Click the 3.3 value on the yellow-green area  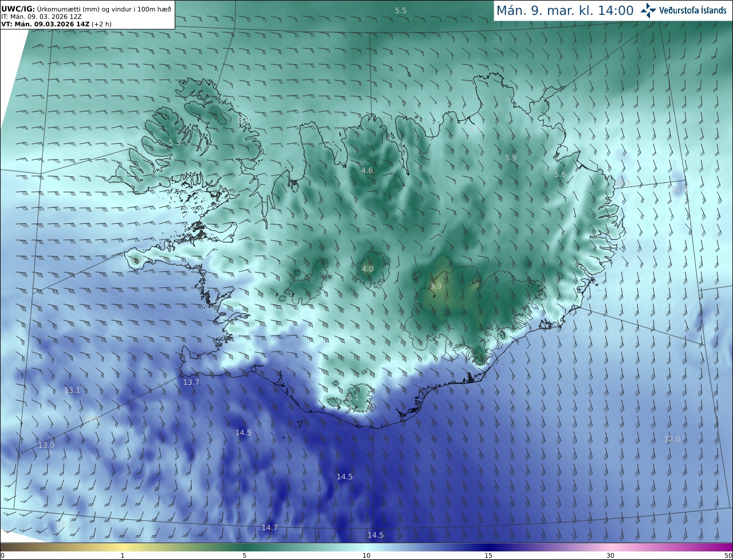coord(436,286)
